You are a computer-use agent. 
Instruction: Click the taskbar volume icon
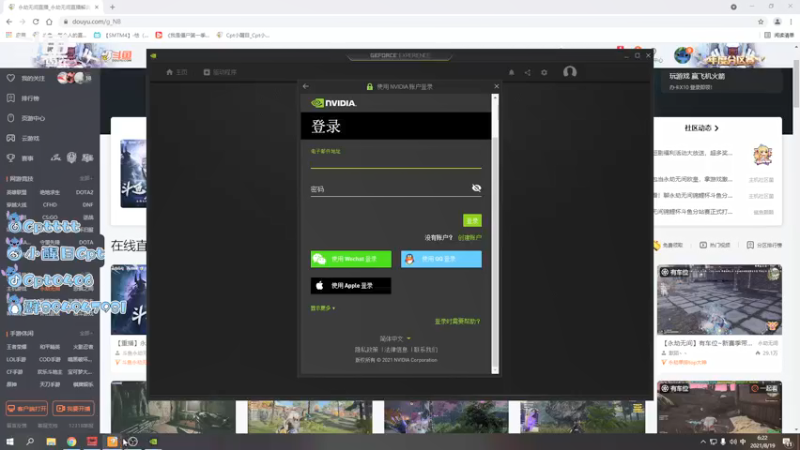733,442
